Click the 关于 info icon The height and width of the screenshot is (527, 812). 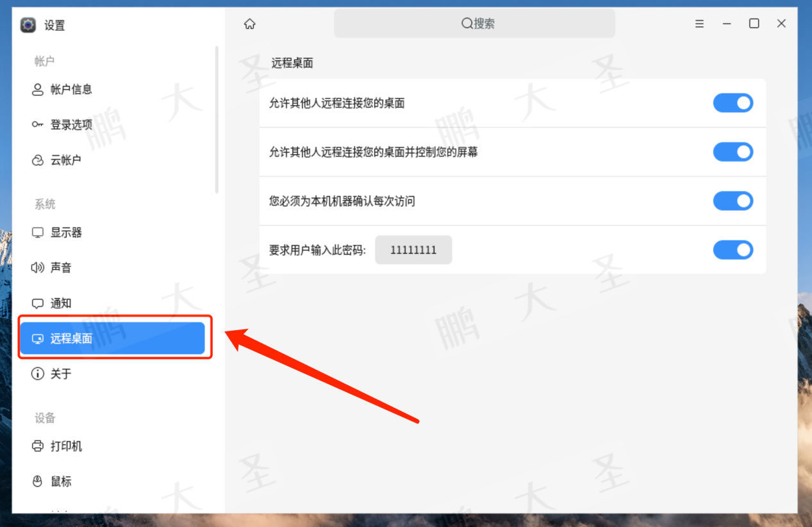[x=38, y=374]
